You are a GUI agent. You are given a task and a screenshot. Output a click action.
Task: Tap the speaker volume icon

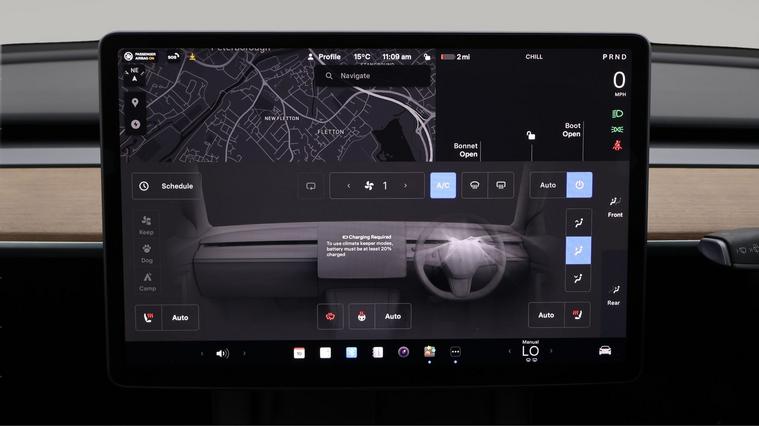point(222,353)
